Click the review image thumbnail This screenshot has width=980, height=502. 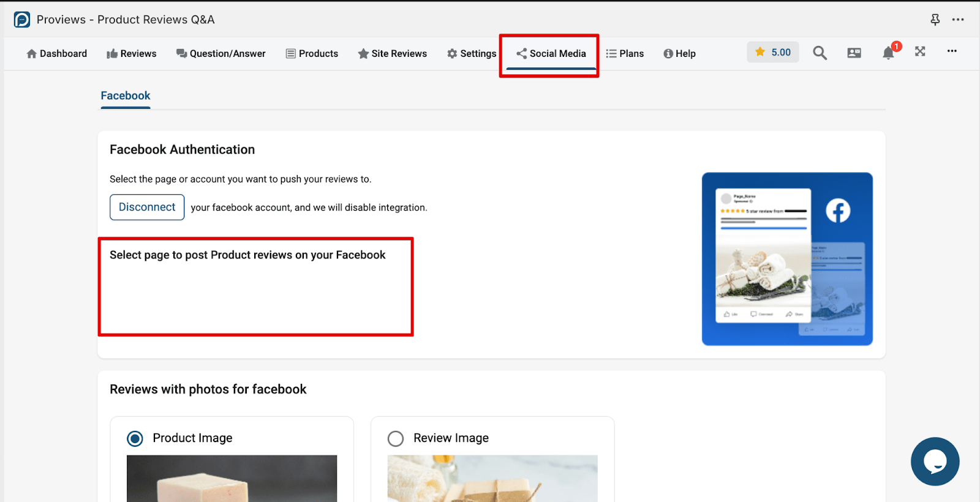[492, 478]
